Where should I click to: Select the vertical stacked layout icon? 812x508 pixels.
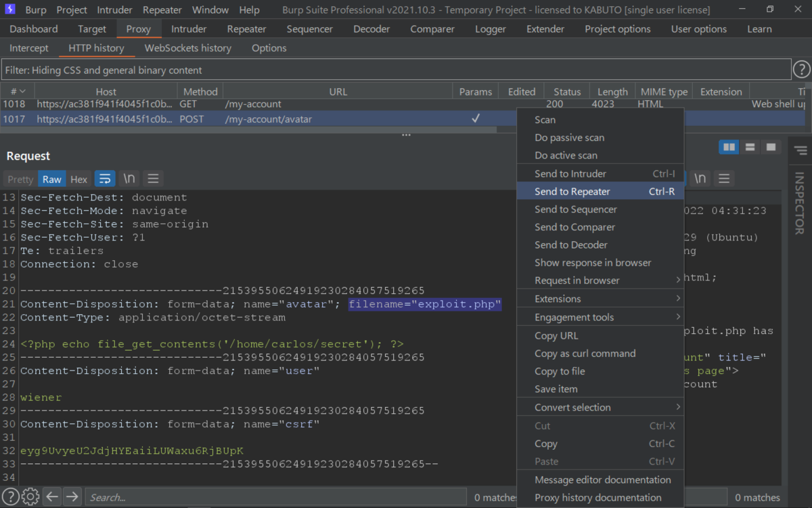[750, 147]
